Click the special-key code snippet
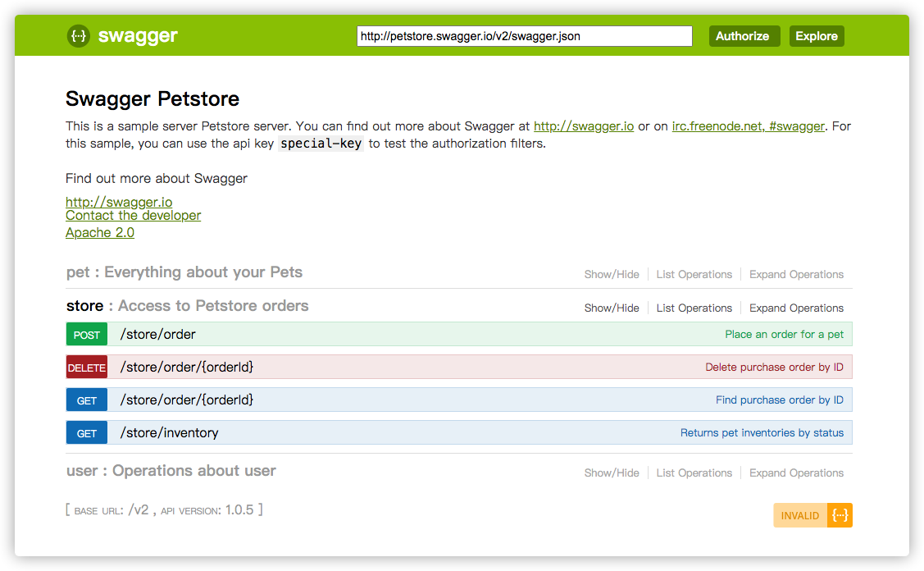 click(x=321, y=144)
